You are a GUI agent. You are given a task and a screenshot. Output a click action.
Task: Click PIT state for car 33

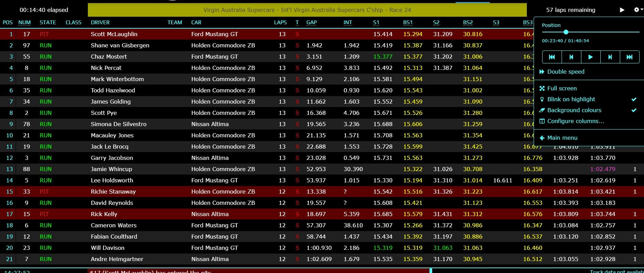pos(44,192)
